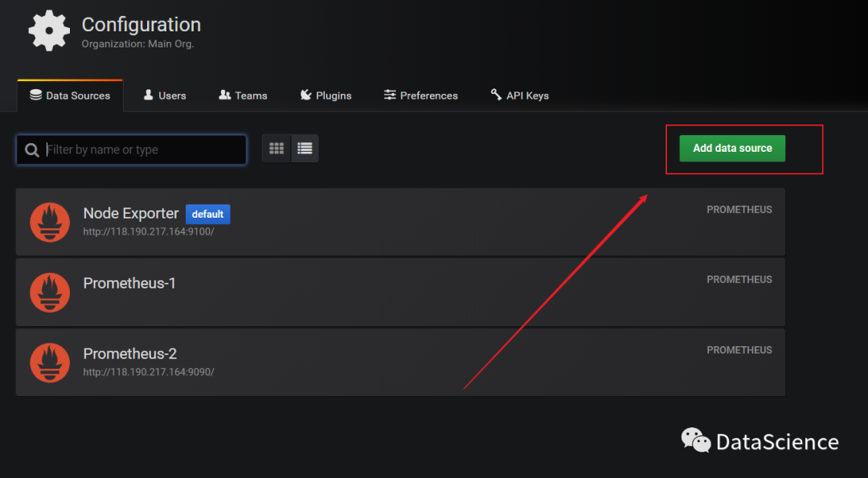Click PROMETHEUS type label in Prometheus-2 row
The width and height of the screenshot is (868, 478).
tap(739, 350)
